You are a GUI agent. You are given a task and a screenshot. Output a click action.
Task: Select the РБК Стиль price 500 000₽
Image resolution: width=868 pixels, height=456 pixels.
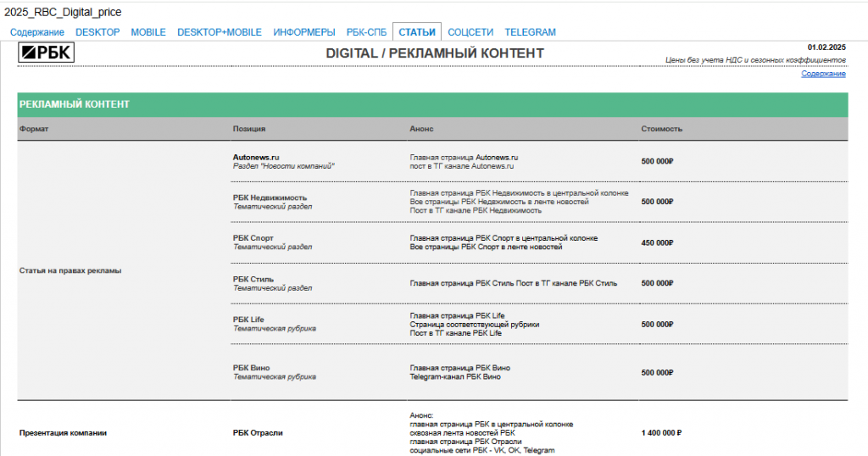657,283
